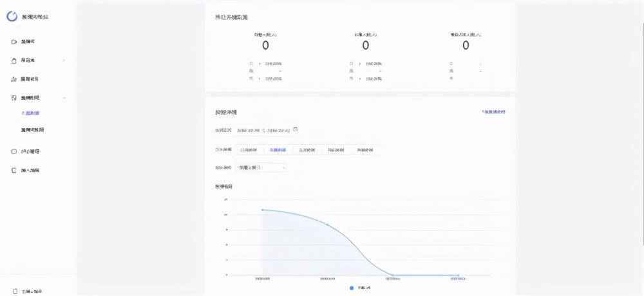The image size is (644, 296).
Task: Select the fourth option in the five-option tab row
Action: (336, 151)
